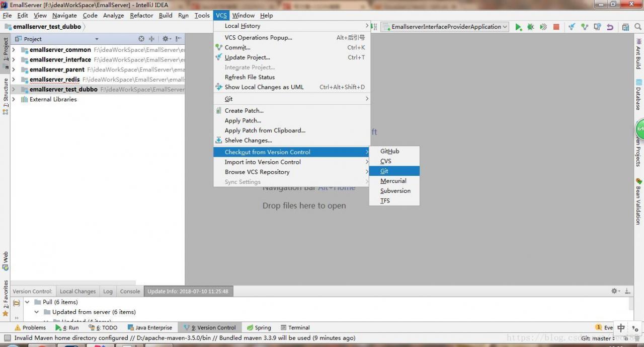Expand External Libraries node

[14, 99]
